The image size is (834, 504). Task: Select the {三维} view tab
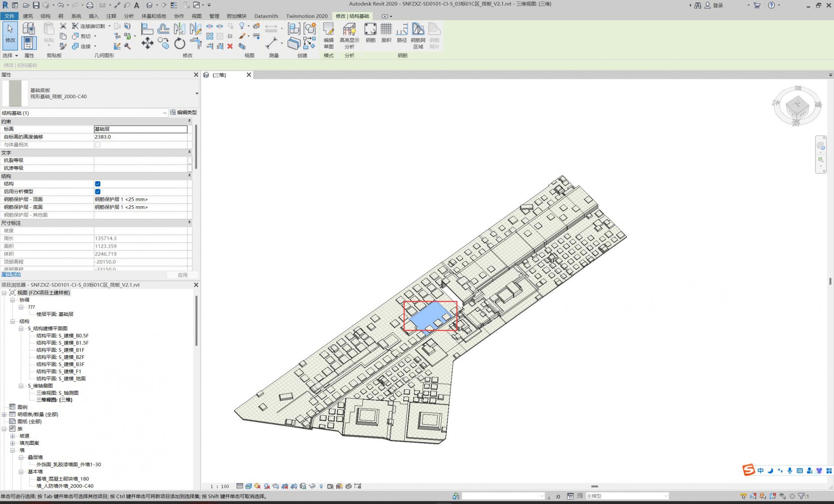pos(227,75)
